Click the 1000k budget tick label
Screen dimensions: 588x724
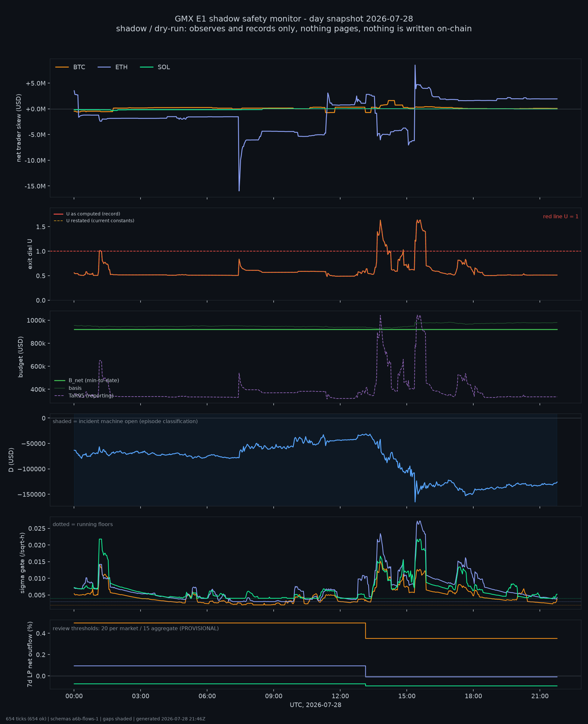point(36,321)
